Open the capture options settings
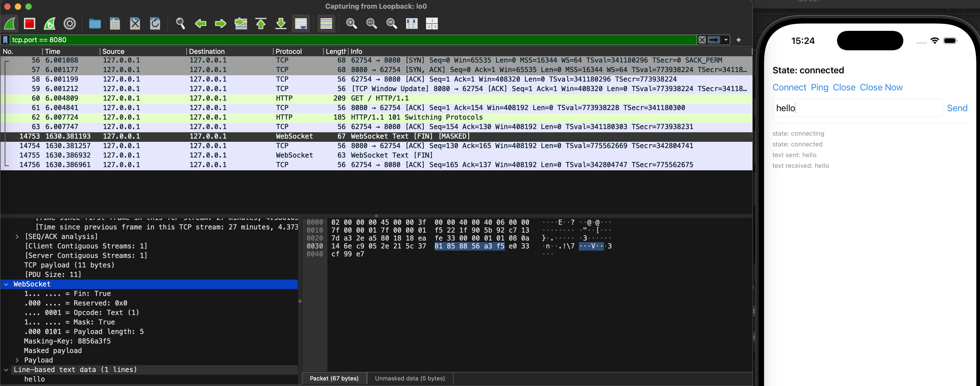 click(69, 23)
